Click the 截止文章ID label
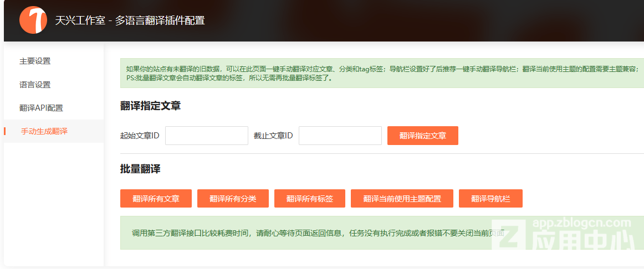 (x=273, y=136)
